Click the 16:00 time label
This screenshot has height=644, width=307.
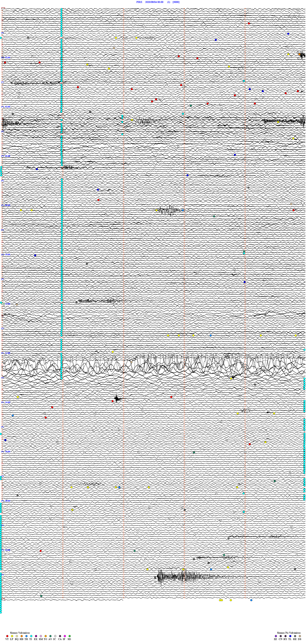pyautogui.click(x=8, y=402)
